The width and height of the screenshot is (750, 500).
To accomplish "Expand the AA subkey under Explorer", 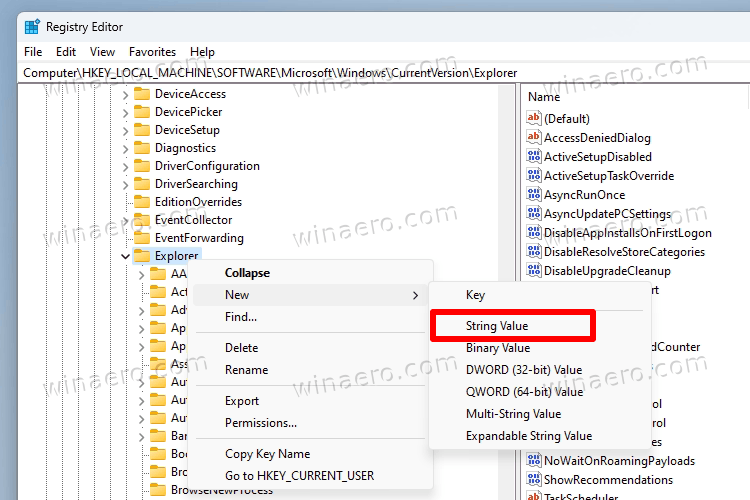I will pyautogui.click(x=142, y=275).
